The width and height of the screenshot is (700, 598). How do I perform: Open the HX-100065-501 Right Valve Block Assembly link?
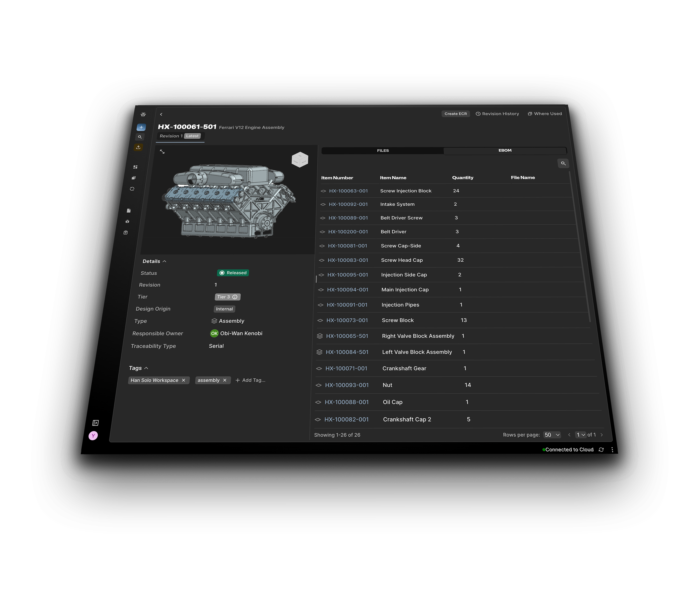click(347, 336)
